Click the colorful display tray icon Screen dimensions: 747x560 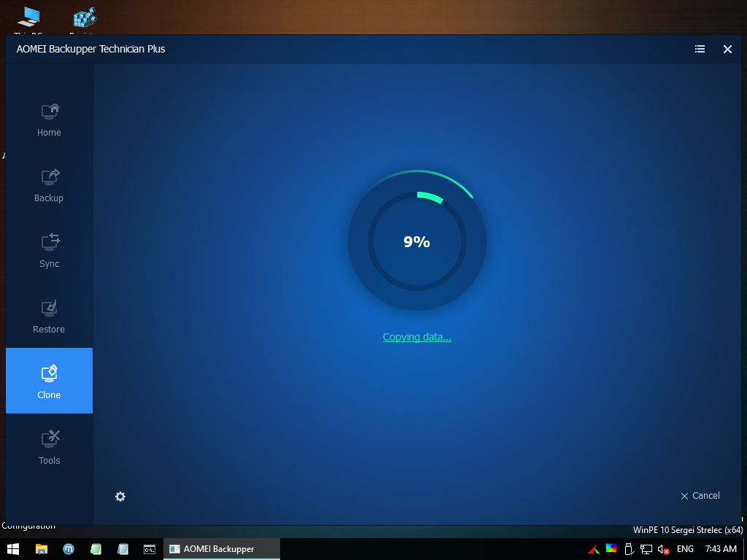click(611, 549)
